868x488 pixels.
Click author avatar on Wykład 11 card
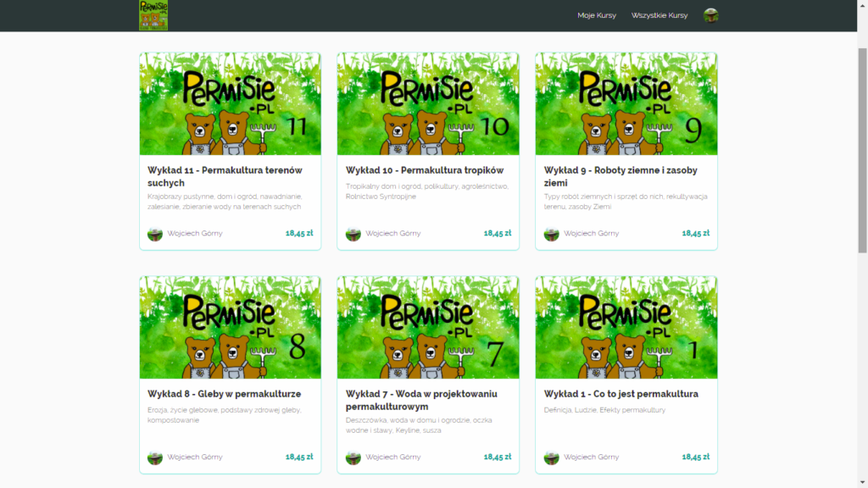[x=155, y=234]
